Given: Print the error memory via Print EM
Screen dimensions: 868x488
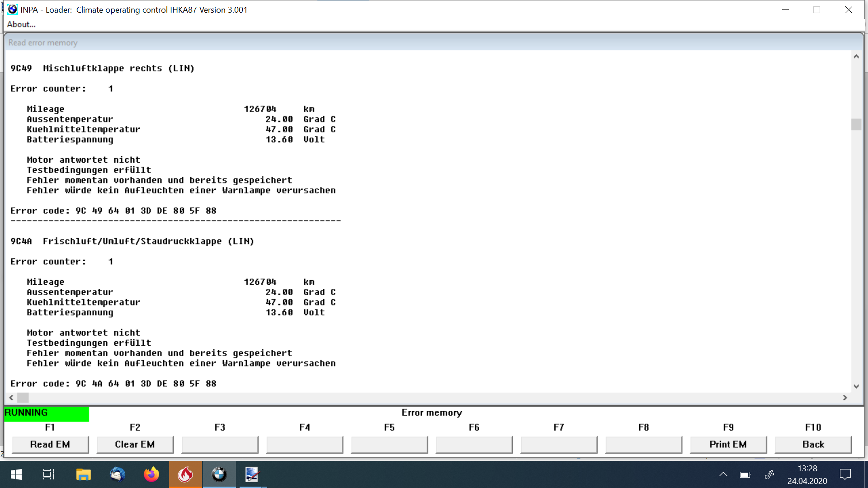Looking at the screenshot, I should pyautogui.click(x=728, y=445).
